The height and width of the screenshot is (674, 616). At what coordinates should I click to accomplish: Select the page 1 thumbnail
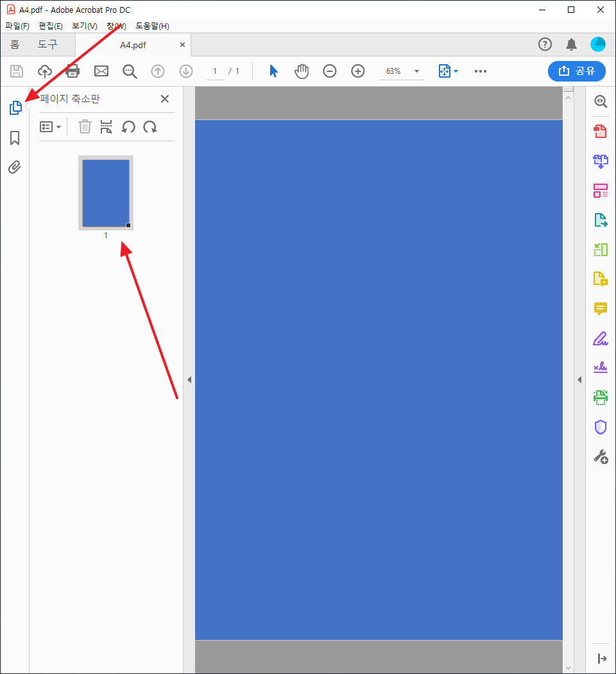tap(106, 193)
